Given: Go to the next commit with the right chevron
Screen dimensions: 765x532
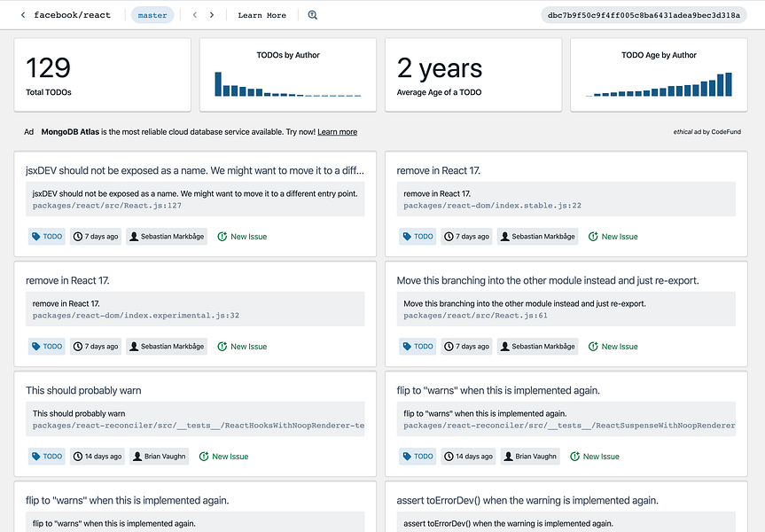Looking at the screenshot, I should [x=212, y=15].
